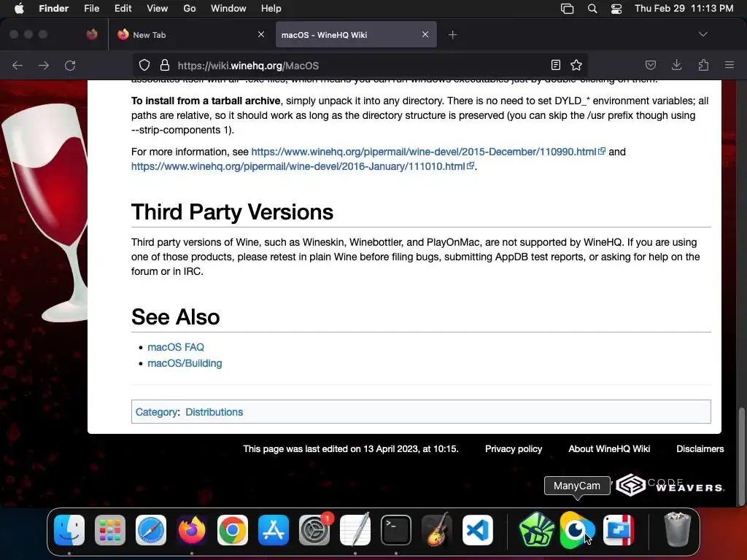Go forward in browser history
The width and height of the screenshot is (747, 560).
[44, 65]
